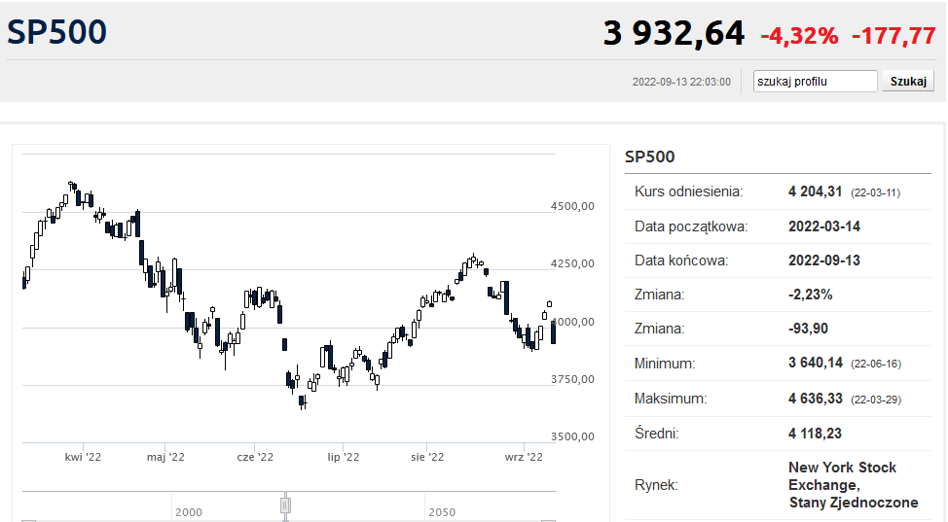This screenshot has height=522, width=948.
Task: Click the 'Maksimum:' label
Action: tap(670, 399)
